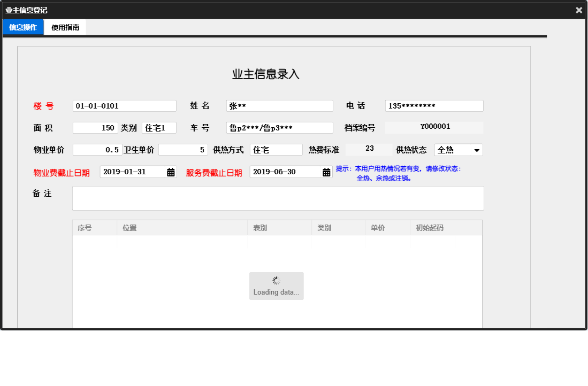Click the 供热方式 field showing 住宅
This screenshot has height=386, width=588.
pos(276,150)
